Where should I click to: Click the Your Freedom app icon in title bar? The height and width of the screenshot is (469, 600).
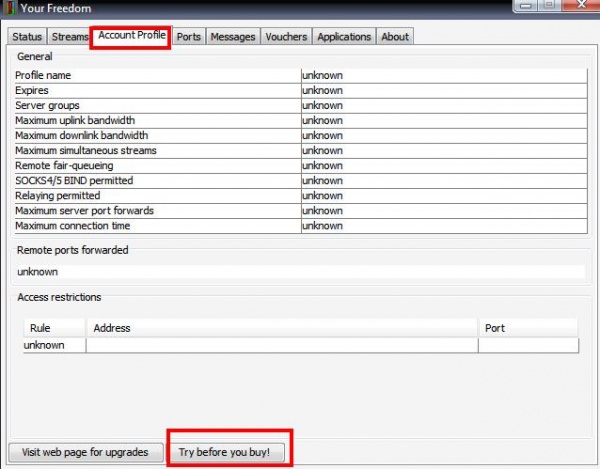coord(10,8)
